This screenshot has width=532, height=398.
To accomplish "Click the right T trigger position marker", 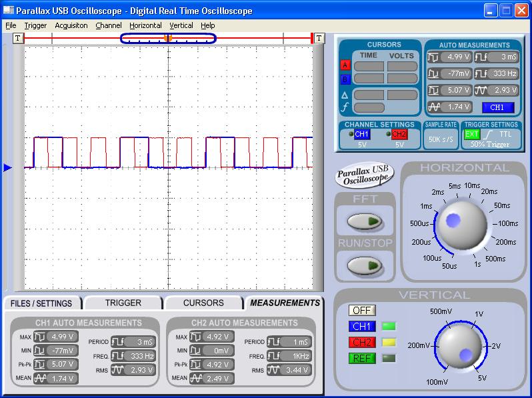I will (319, 38).
